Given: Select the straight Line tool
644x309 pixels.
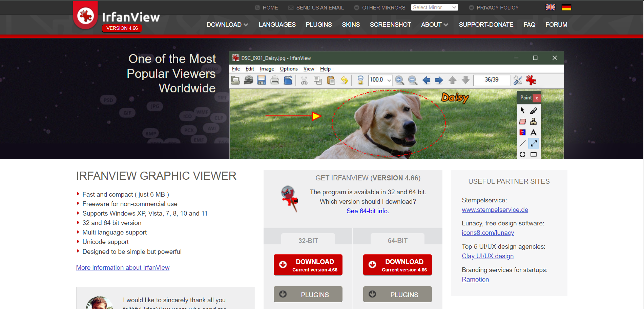Looking at the screenshot, I should coord(522,142).
